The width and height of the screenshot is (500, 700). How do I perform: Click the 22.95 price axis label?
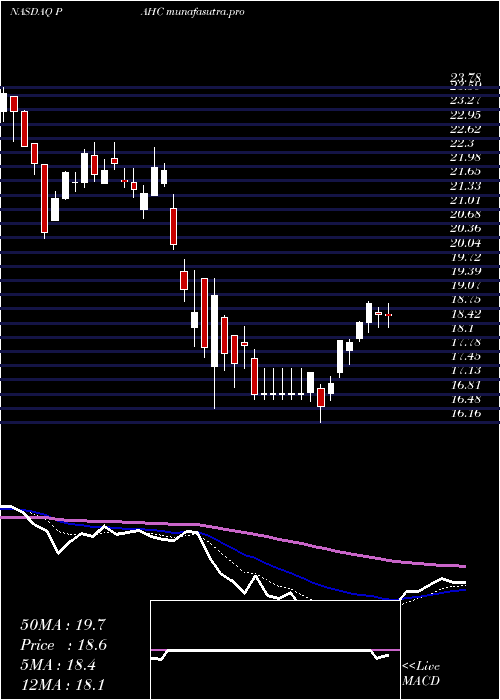click(x=467, y=115)
